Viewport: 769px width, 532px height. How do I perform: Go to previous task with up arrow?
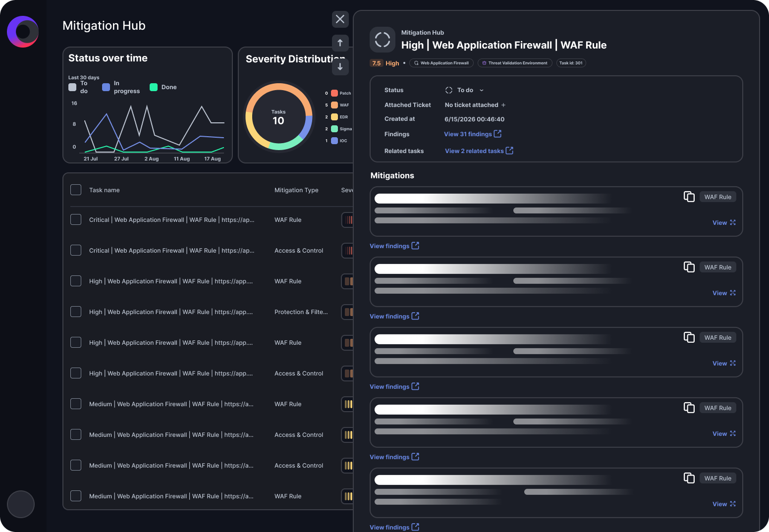pyautogui.click(x=340, y=43)
